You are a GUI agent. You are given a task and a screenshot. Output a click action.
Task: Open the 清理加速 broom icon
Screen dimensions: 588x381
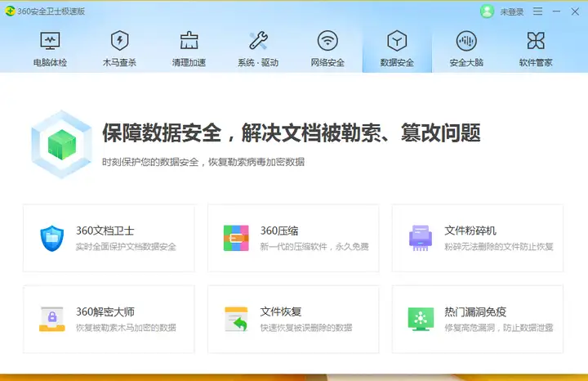[x=189, y=41]
